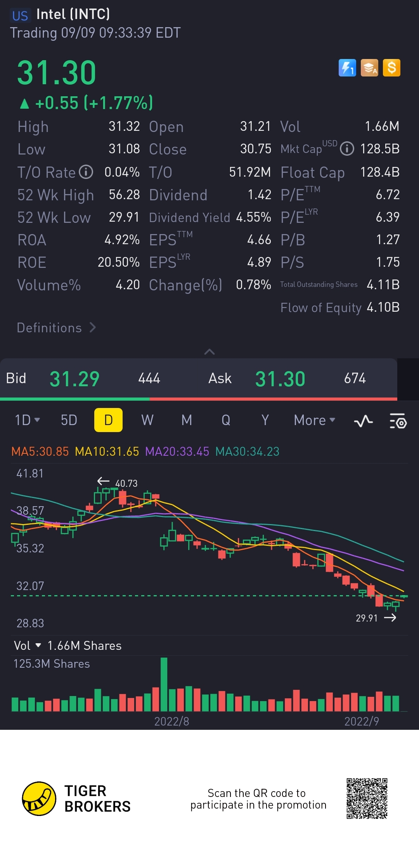Select the MA30:34.23 indicator label
419x868 pixels.
point(247,451)
